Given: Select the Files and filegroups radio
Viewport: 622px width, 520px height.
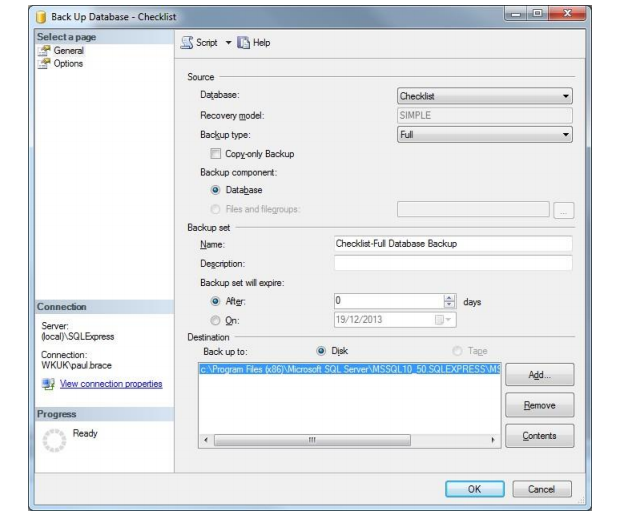Looking at the screenshot, I should tap(215, 209).
